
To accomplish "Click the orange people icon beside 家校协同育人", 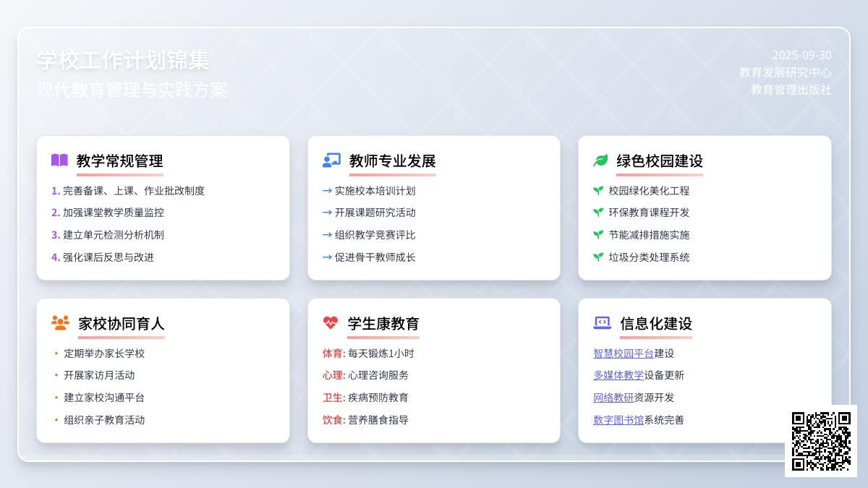I will [x=60, y=323].
